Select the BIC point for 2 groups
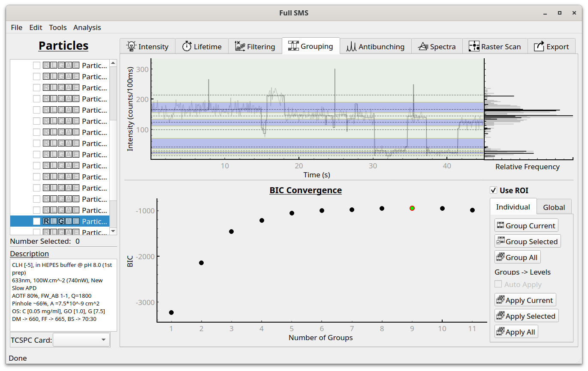The image size is (588, 371). 201,263
